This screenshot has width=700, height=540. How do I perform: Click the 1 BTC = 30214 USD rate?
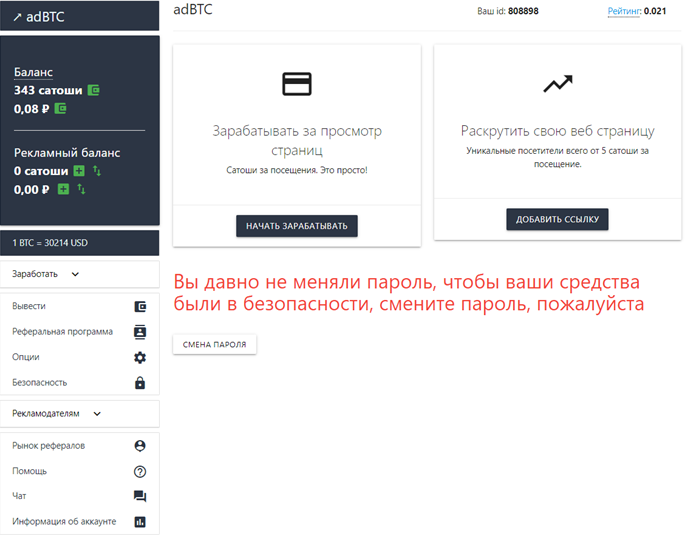point(50,243)
